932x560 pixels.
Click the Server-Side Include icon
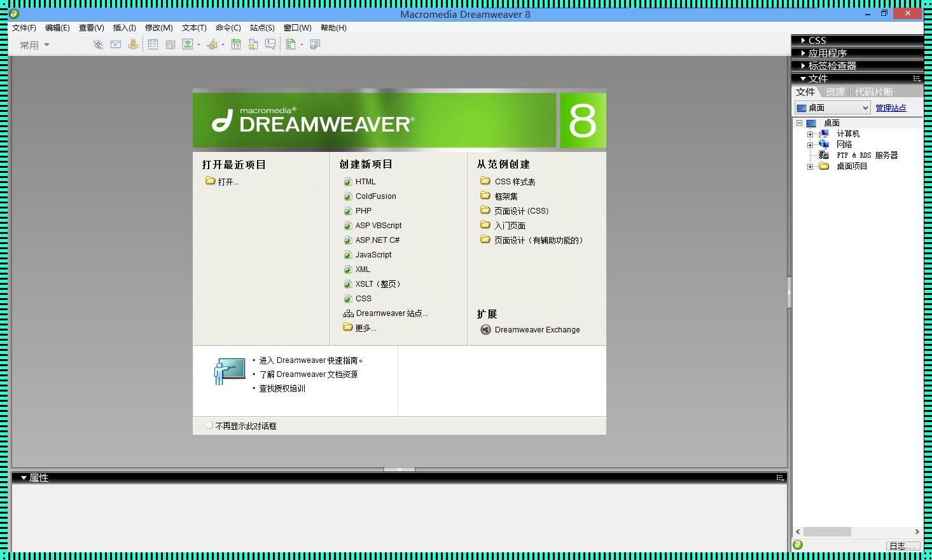[253, 44]
